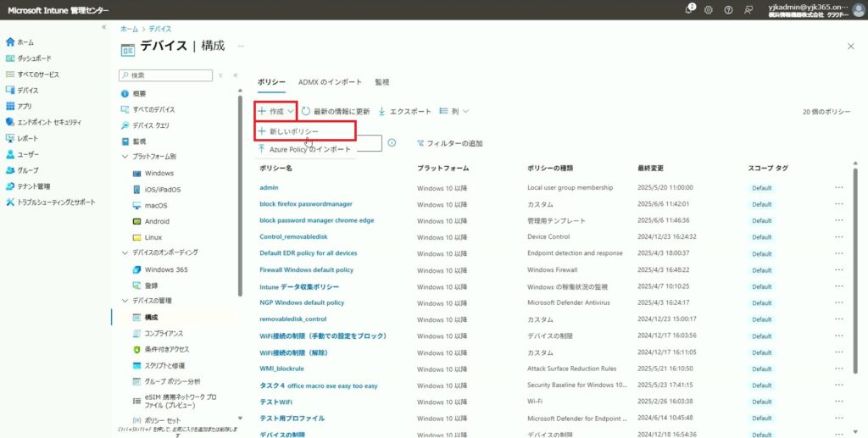The width and height of the screenshot is (868, 438).
Task: Open the block firefox passwordmanager policy
Action: click(305, 204)
